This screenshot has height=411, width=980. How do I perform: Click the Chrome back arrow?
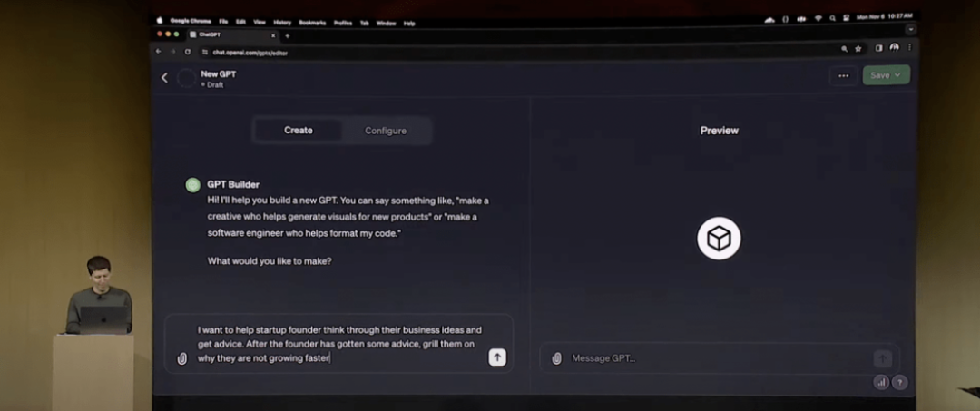158,52
